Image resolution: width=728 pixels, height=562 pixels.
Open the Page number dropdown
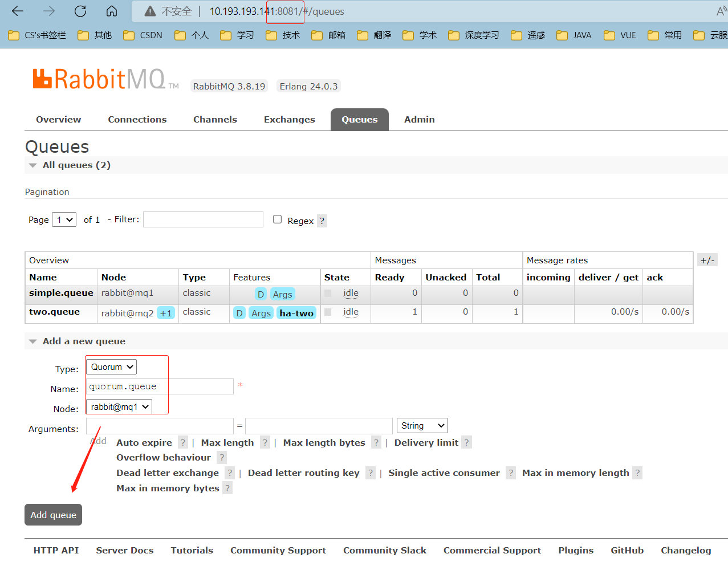click(x=64, y=219)
